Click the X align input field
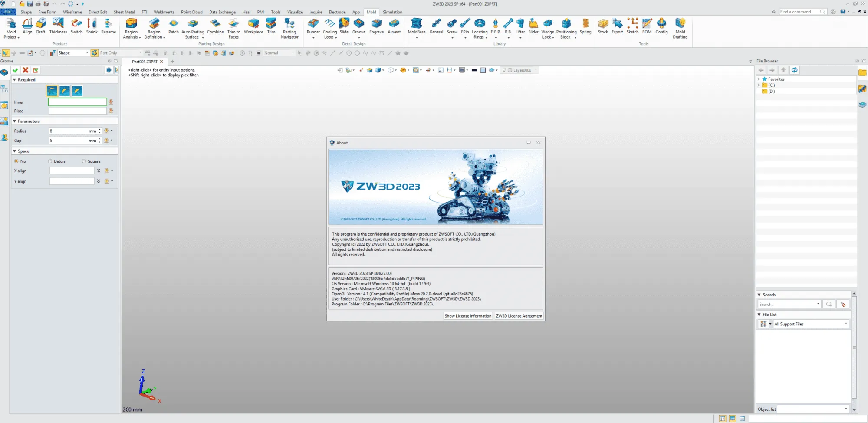868x423 pixels. tap(72, 171)
